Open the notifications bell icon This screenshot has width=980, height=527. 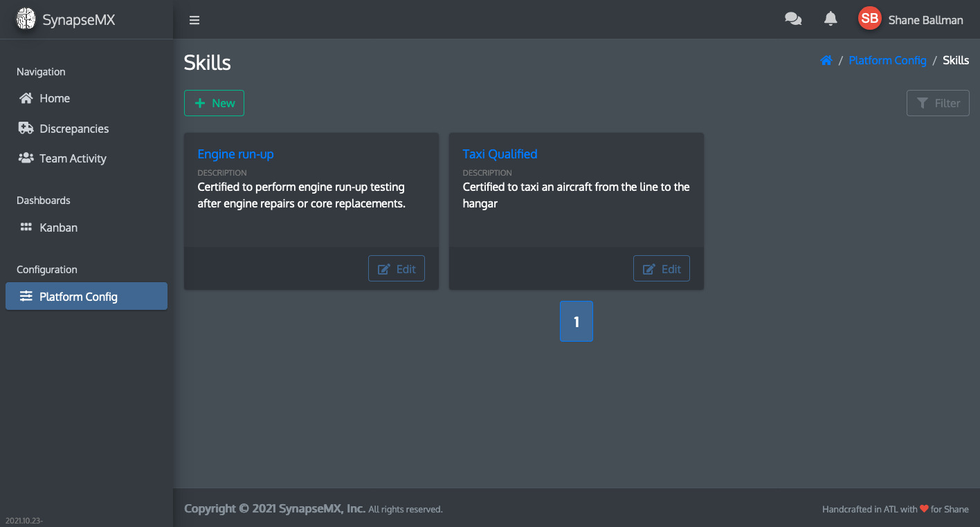point(831,19)
